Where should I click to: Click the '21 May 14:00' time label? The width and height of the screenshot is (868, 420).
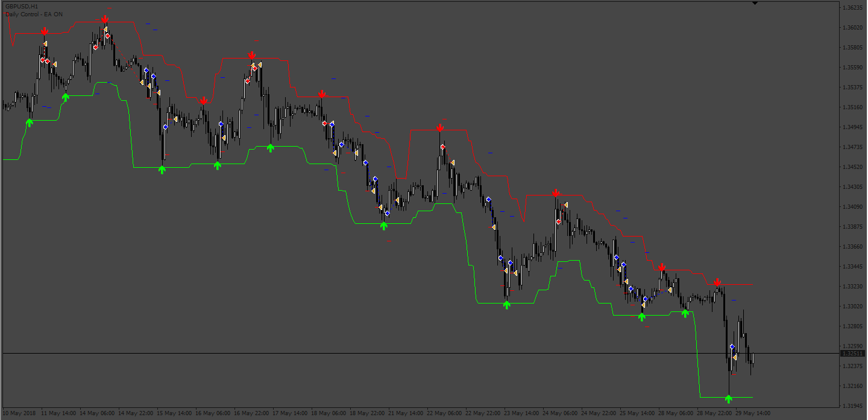click(x=406, y=414)
